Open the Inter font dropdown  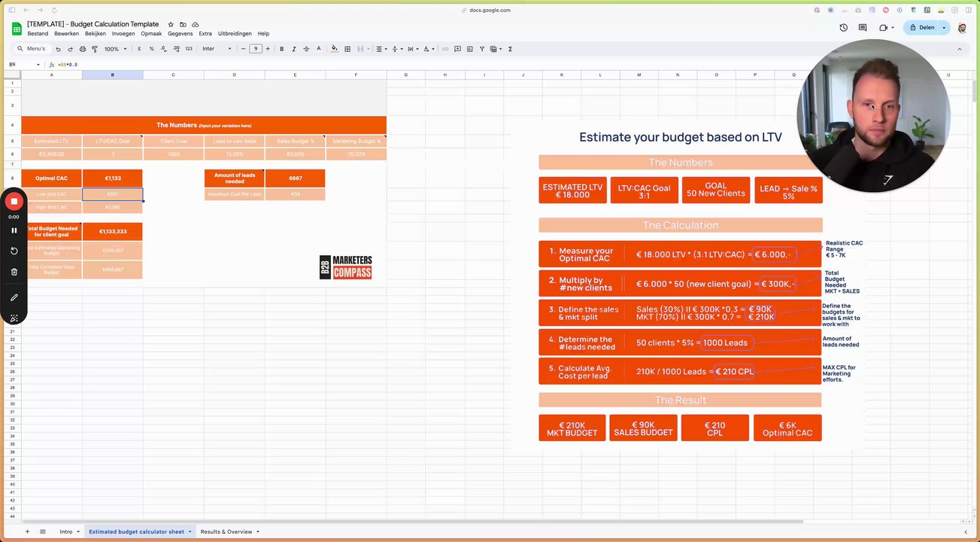click(217, 49)
